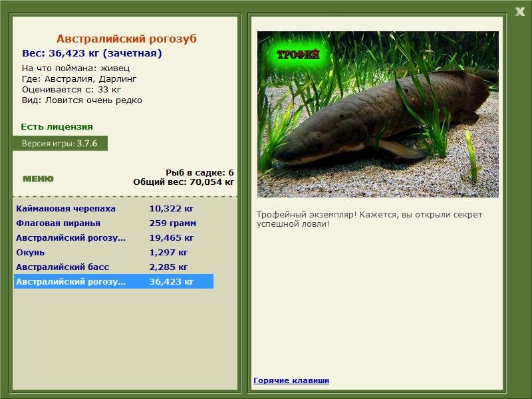
Task: Click the green ТРОФЕЙ badge
Action: click(298, 55)
